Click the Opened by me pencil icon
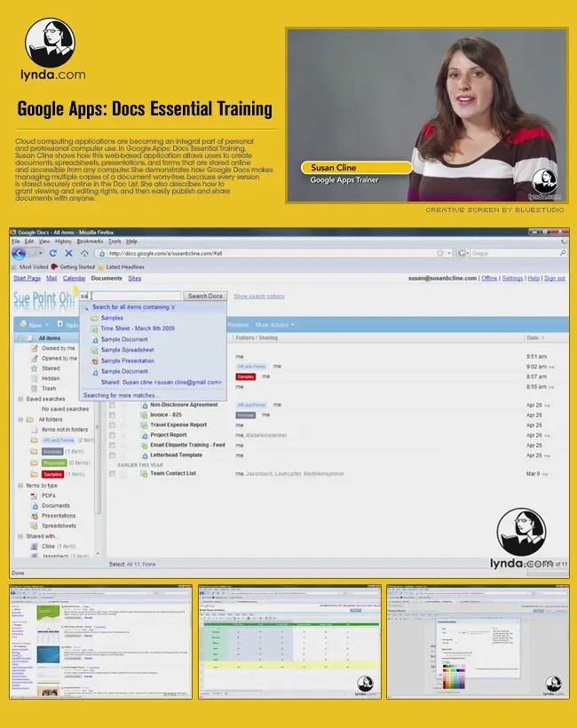577x728 pixels. 35,359
